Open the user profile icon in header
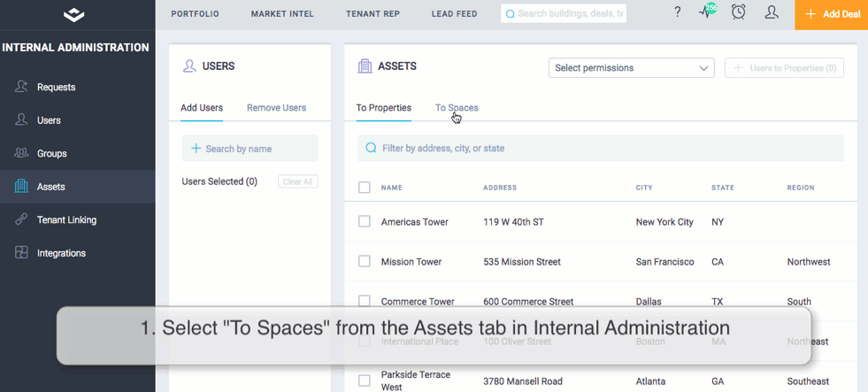Viewport: 868px width, 392px height. point(772,12)
